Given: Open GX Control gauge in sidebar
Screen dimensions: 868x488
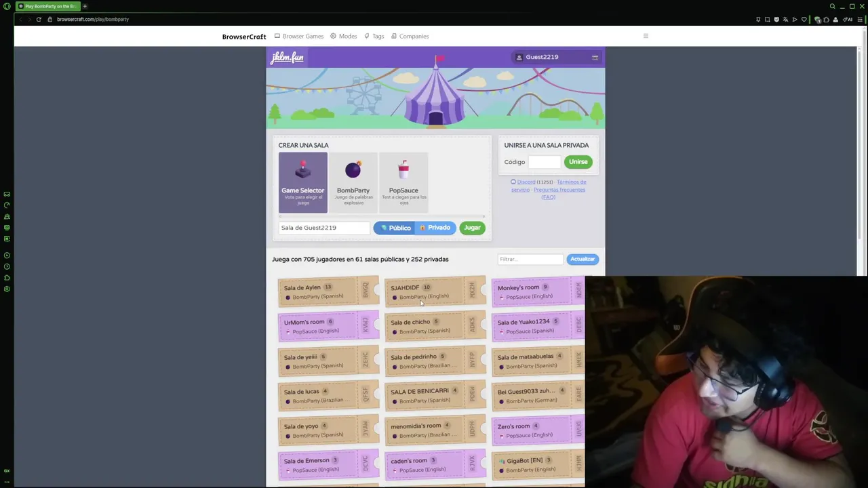Looking at the screenshot, I should 7,205.
